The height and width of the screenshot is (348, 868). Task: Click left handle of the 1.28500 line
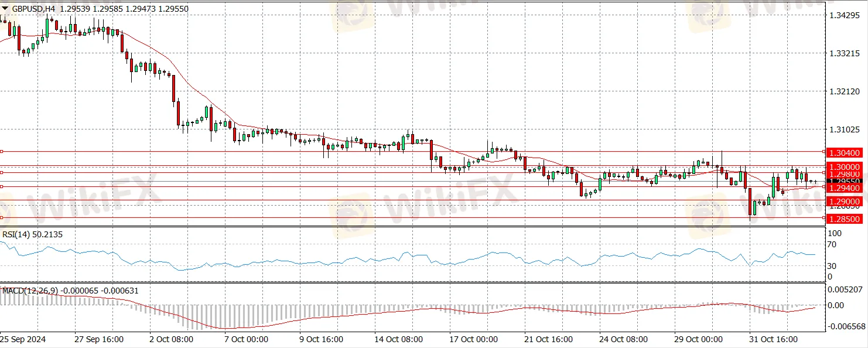tap(2, 217)
